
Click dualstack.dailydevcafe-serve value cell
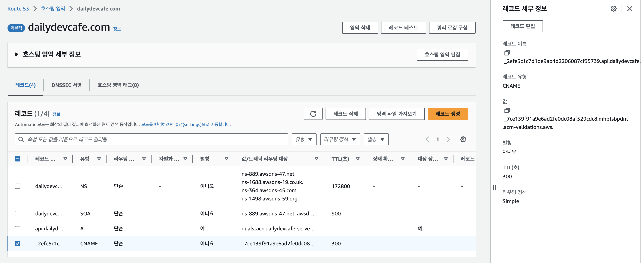click(278, 229)
